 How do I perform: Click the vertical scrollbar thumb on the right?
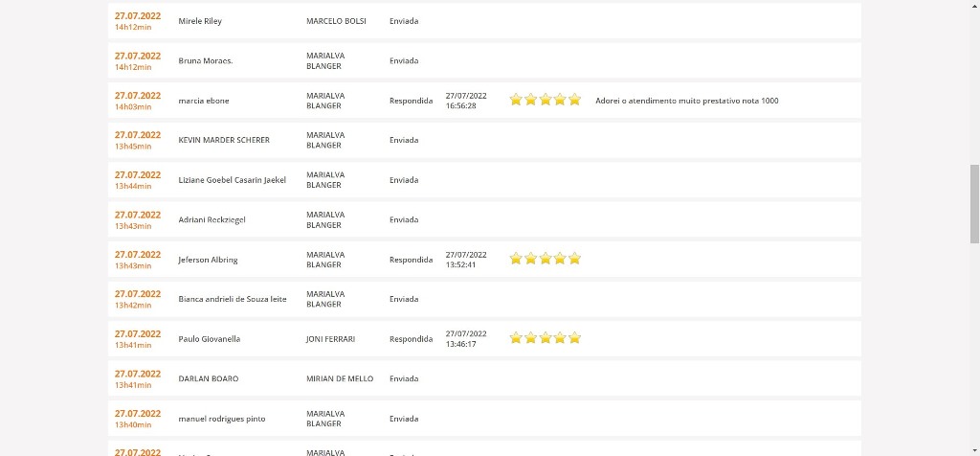[x=974, y=203]
